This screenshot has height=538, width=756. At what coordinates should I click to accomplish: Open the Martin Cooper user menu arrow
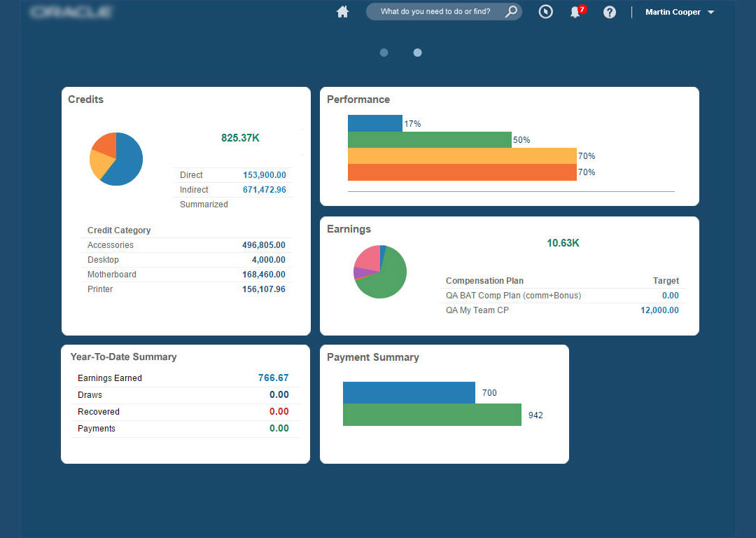click(710, 13)
